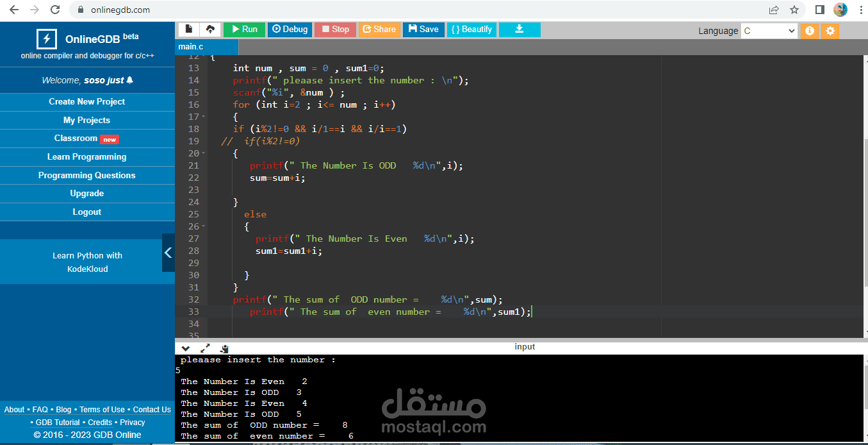Open Create New Project
The image size is (868, 445).
coord(87,102)
